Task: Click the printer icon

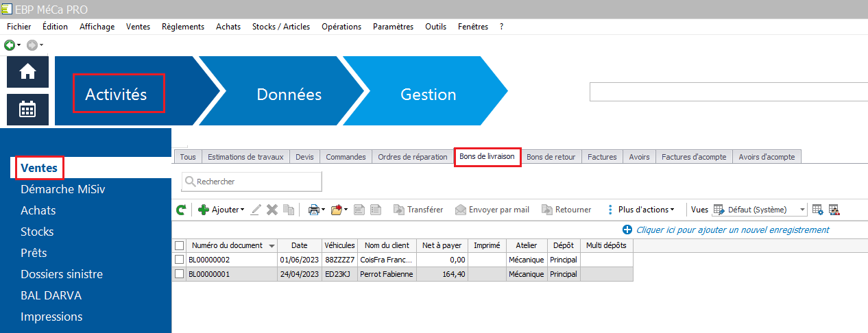Action: (313, 210)
